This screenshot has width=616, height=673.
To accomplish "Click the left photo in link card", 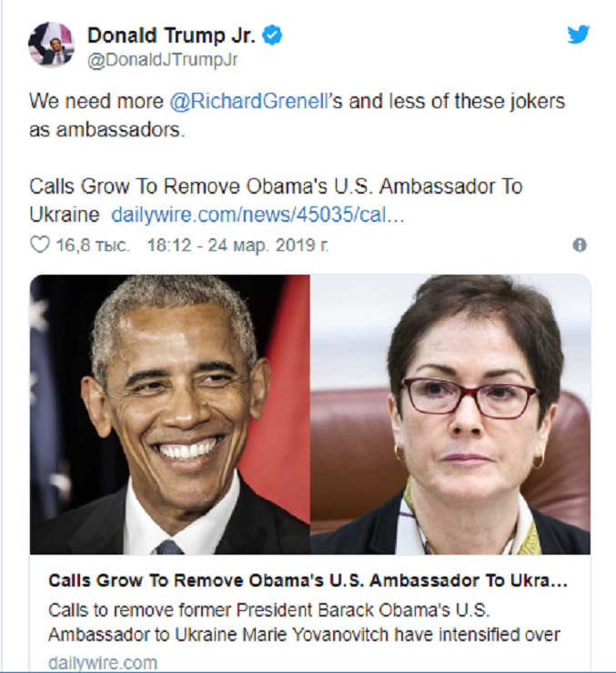I will (x=170, y=414).
